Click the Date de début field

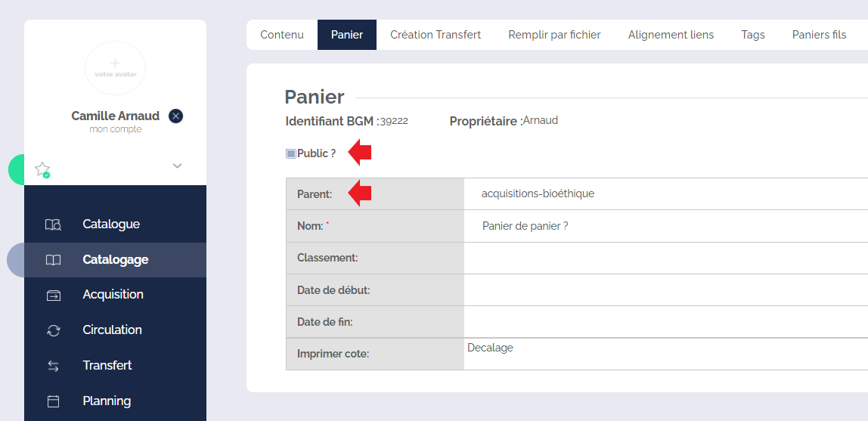pyautogui.click(x=666, y=290)
